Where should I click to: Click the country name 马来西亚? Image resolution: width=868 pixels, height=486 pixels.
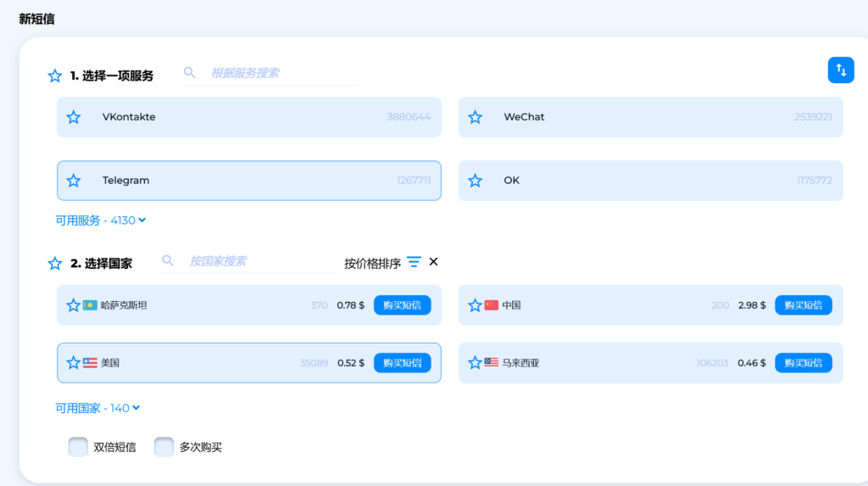pos(521,363)
